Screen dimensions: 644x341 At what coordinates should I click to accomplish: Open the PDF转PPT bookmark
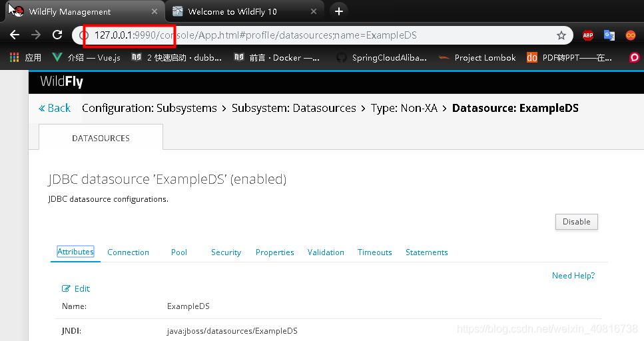(569, 57)
